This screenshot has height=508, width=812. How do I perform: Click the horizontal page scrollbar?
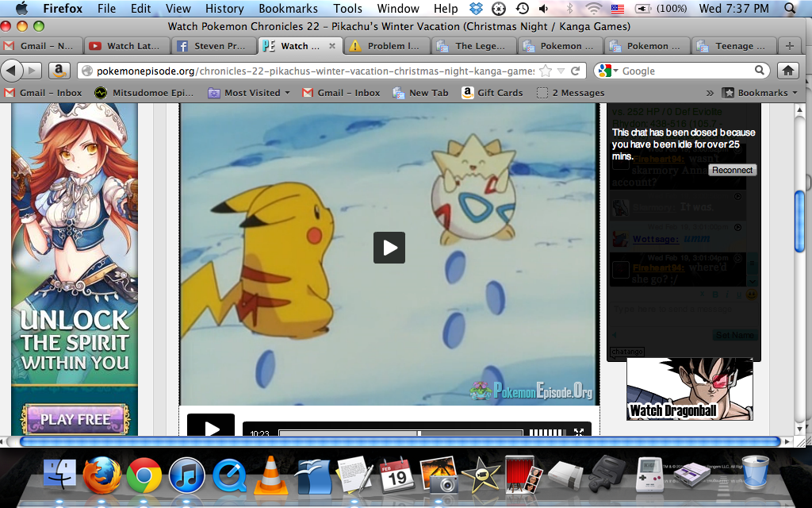[400, 441]
